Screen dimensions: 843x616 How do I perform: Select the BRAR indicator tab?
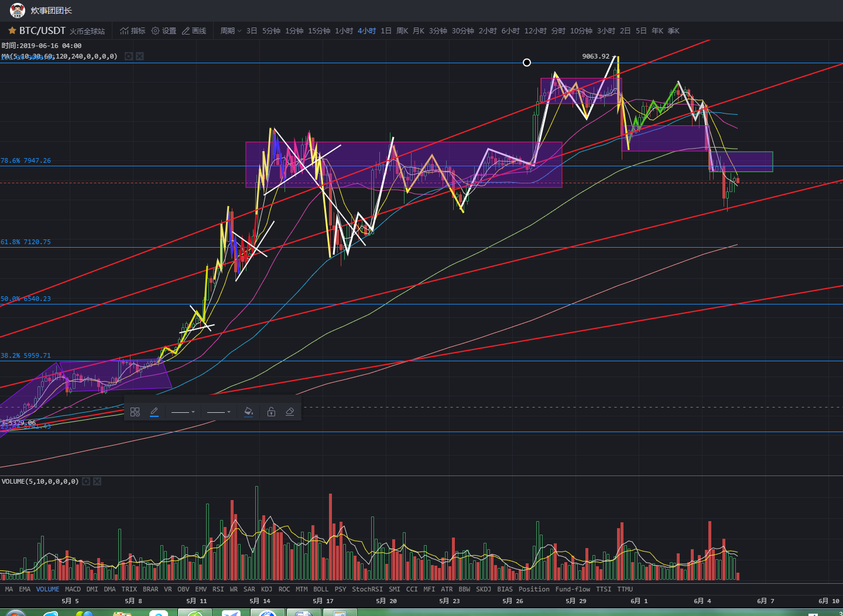(150, 589)
